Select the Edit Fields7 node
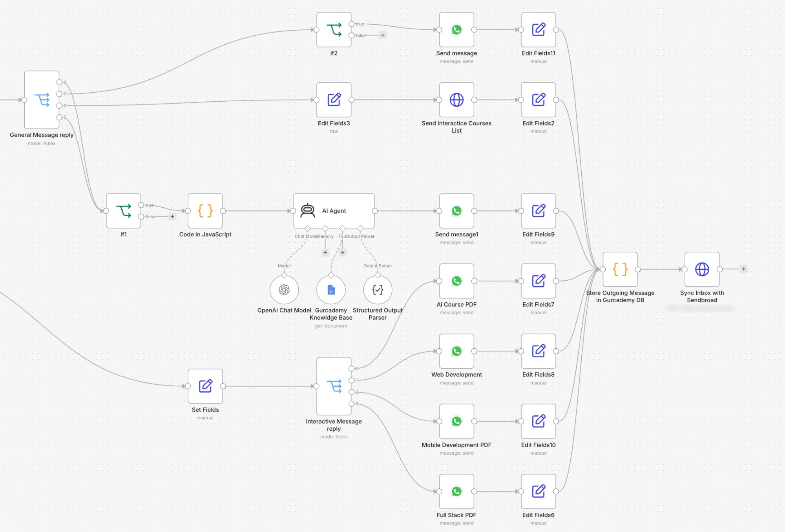 pyautogui.click(x=539, y=281)
